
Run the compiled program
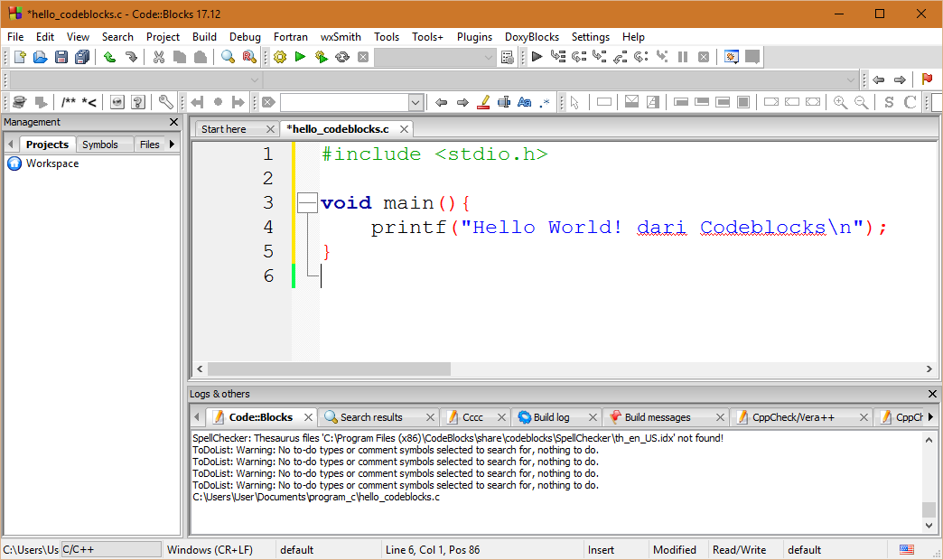pyautogui.click(x=300, y=56)
